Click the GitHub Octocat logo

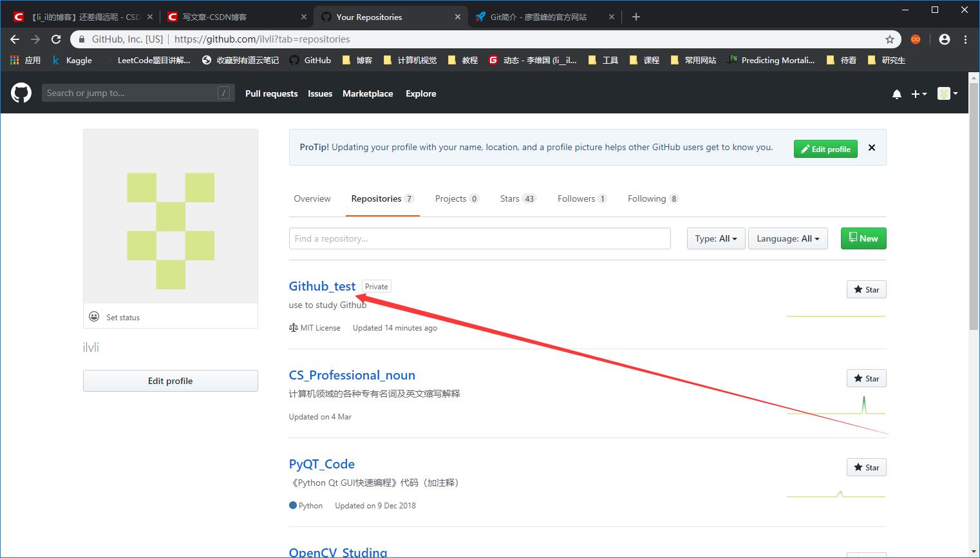[x=21, y=93]
